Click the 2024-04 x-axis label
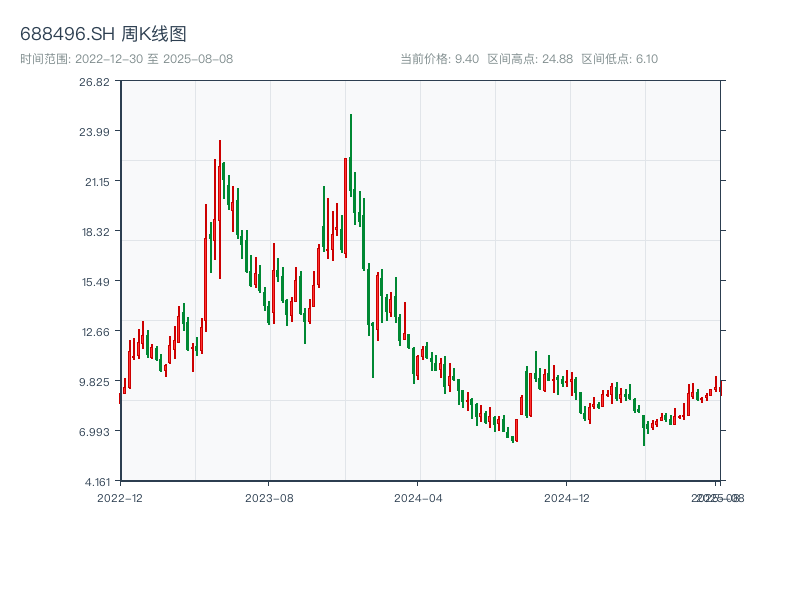The height and width of the screenshot is (600, 800). click(x=418, y=498)
